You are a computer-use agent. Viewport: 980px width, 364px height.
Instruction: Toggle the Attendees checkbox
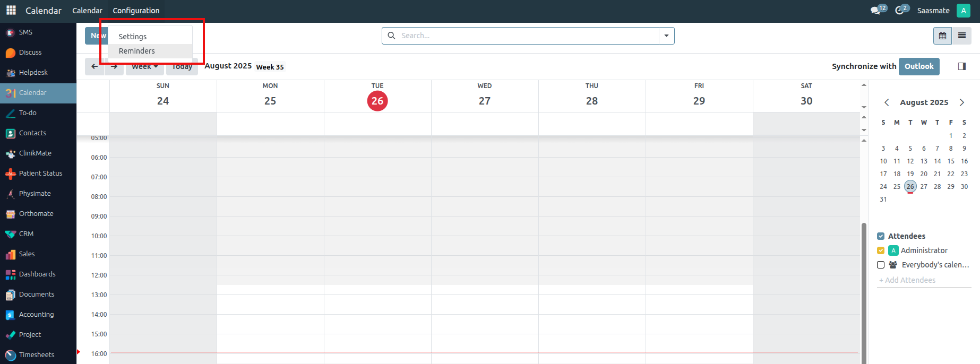click(881, 236)
